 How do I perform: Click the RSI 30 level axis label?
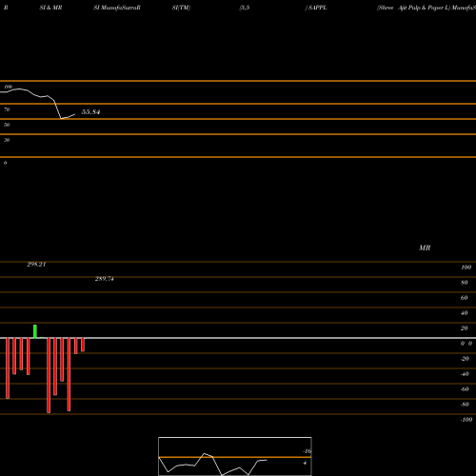tap(7, 140)
